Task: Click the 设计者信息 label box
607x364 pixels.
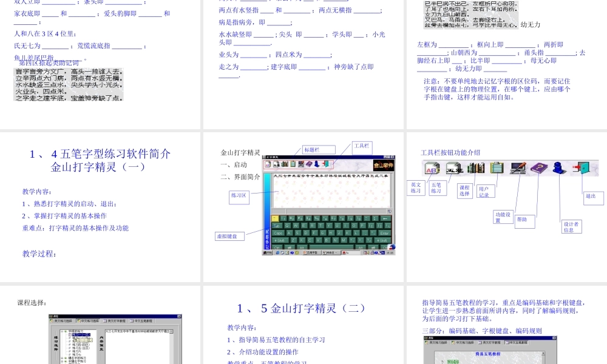Action: click(x=572, y=227)
